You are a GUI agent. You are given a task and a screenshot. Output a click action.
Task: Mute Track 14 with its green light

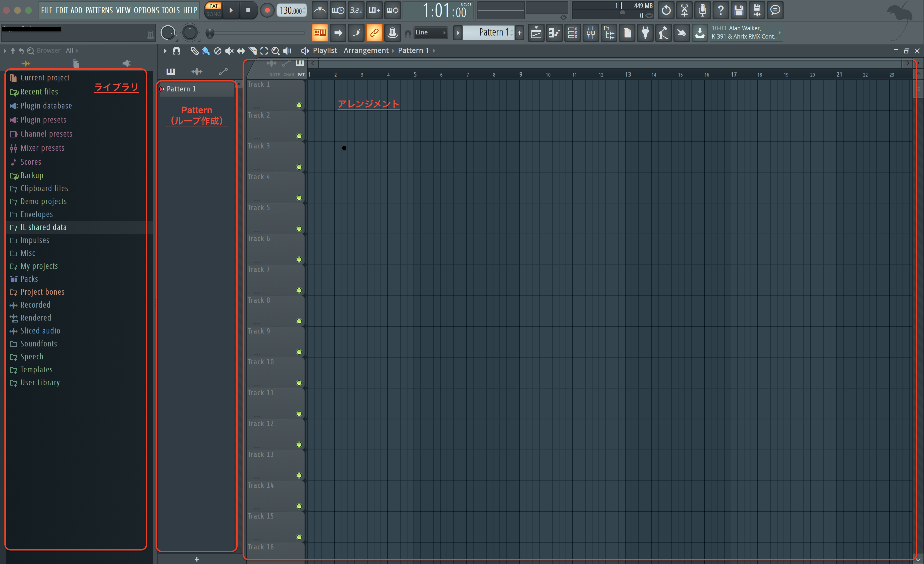coord(299,506)
